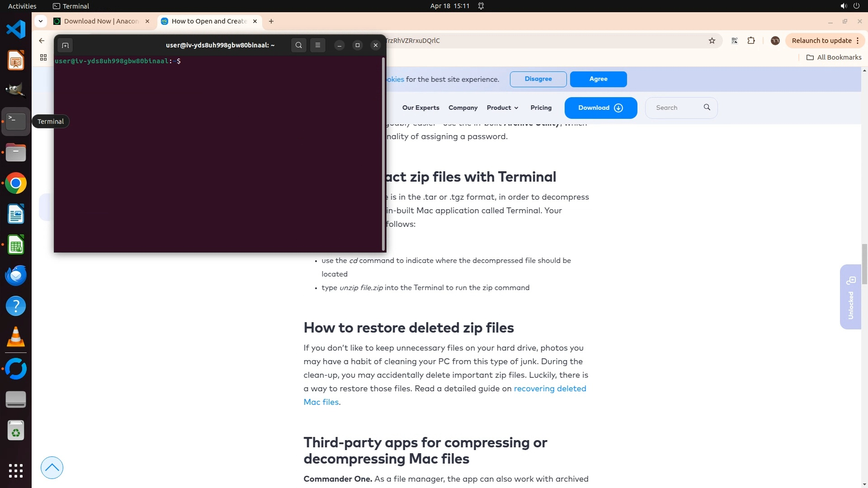Click the scroll-to-top arrow button

tap(52, 468)
